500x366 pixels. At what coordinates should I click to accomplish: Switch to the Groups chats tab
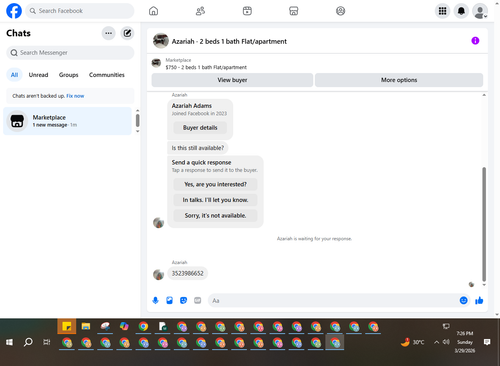click(x=68, y=75)
